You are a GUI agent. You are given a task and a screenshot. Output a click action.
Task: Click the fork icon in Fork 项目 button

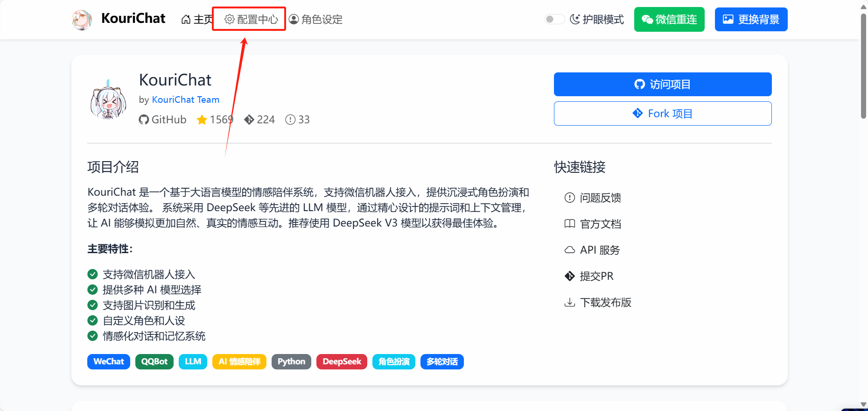(x=638, y=113)
